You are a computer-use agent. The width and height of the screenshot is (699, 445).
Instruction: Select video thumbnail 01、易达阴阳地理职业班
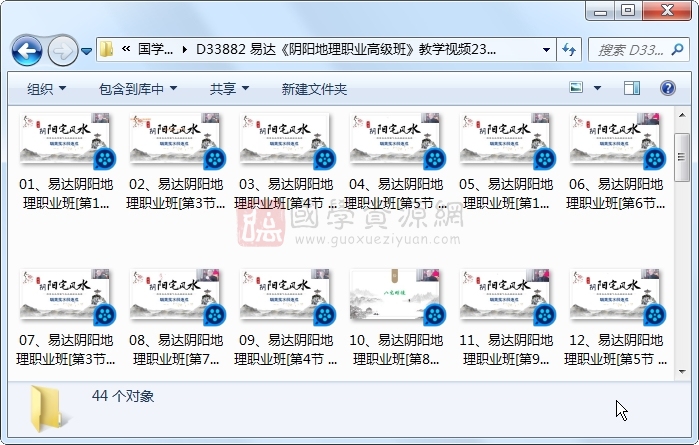coord(67,140)
